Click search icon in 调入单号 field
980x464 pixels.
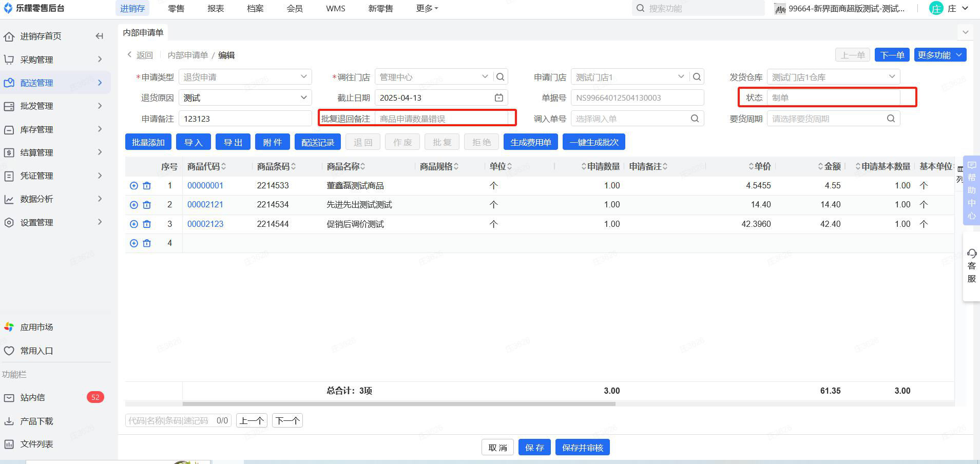695,119
